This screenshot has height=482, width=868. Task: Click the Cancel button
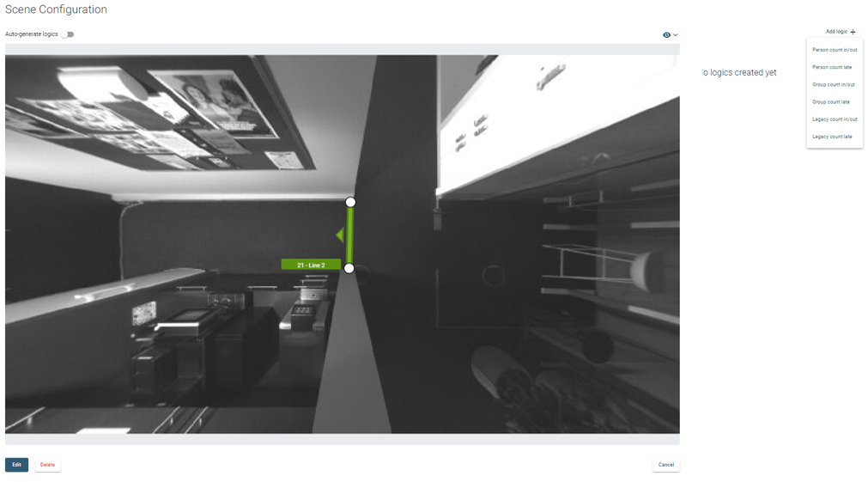666,465
